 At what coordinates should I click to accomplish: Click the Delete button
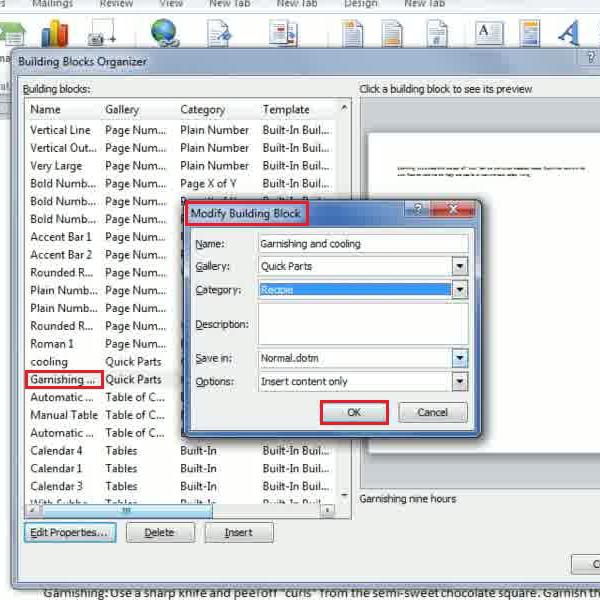click(x=160, y=533)
